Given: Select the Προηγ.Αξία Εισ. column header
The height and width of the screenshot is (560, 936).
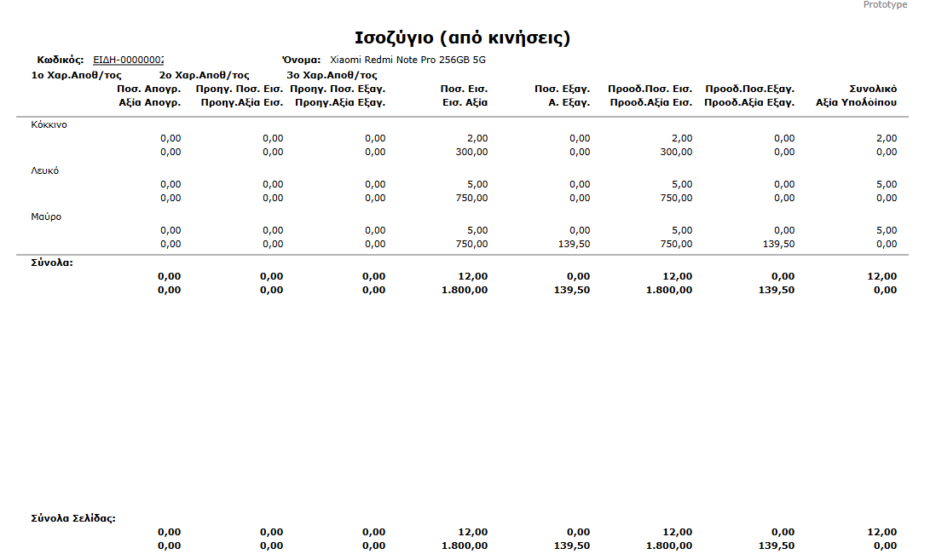Looking at the screenshot, I should click(242, 102).
